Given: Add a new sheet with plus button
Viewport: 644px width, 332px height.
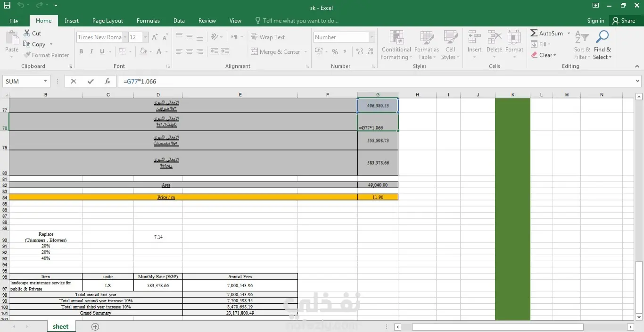Looking at the screenshot, I should 95,326.
